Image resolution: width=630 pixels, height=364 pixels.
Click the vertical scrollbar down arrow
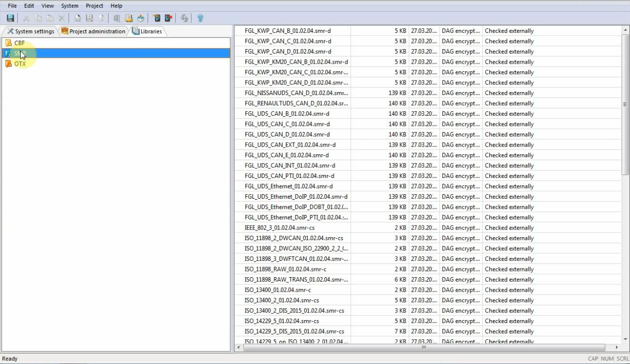(625, 339)
